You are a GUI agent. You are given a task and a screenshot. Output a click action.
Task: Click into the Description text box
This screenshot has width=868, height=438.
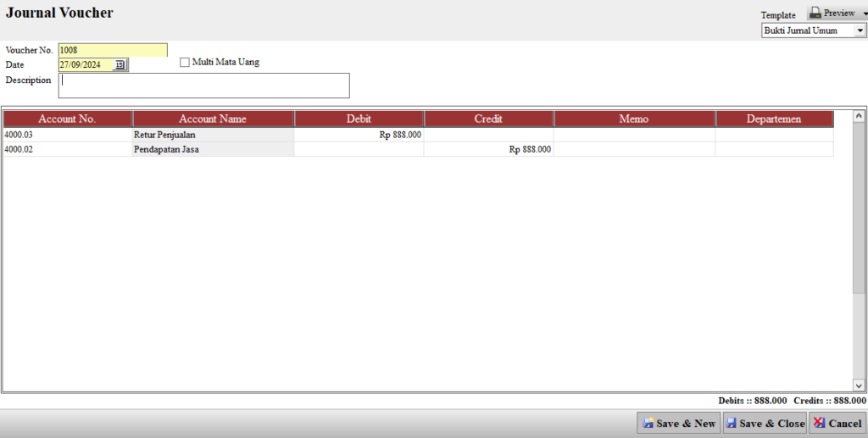pyautogui.click(x=203, y=86)
